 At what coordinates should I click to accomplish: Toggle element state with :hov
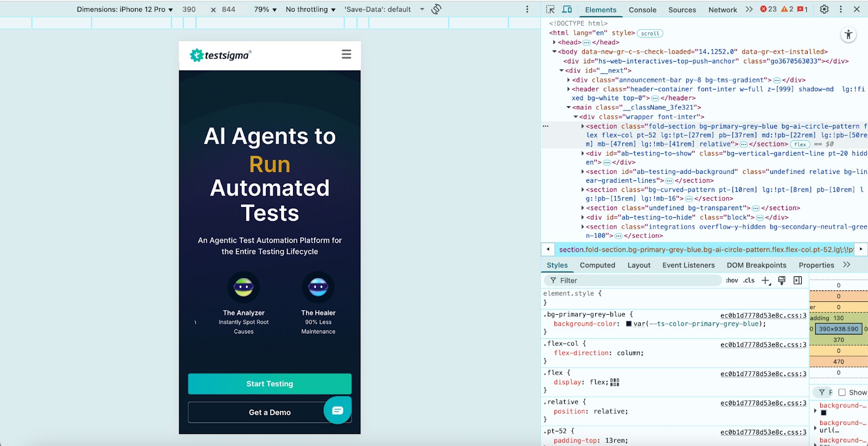pos(732,280)
